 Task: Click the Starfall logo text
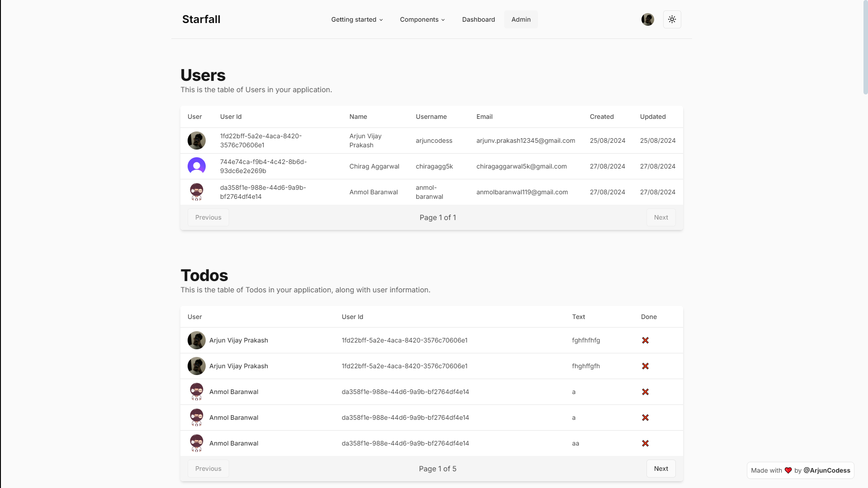coord(201,19)
